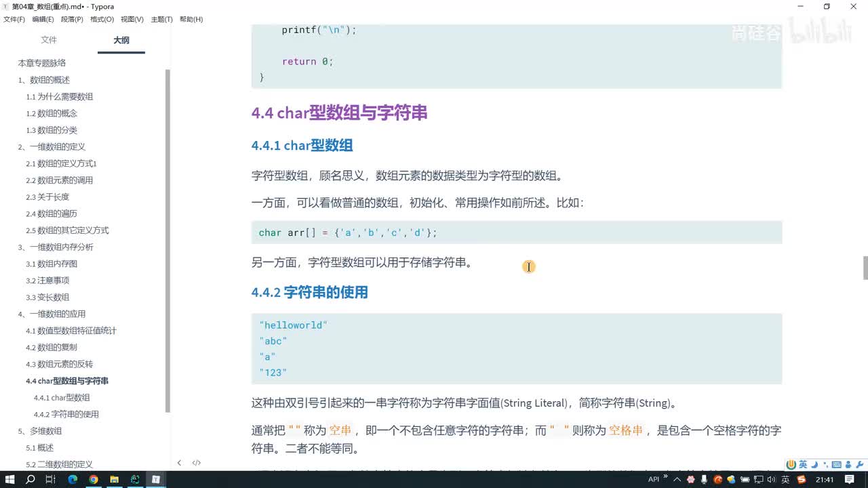Click the outline sidebar scrollbar
The width and height of the screenshot is (868, 488).
click(167, 241)
